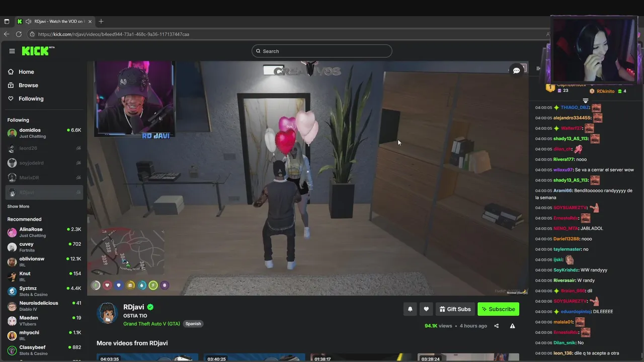Follow RDjavi with heart button
Image resolution: width=644 pixels, height=362 pixels.
coord(426,309)
